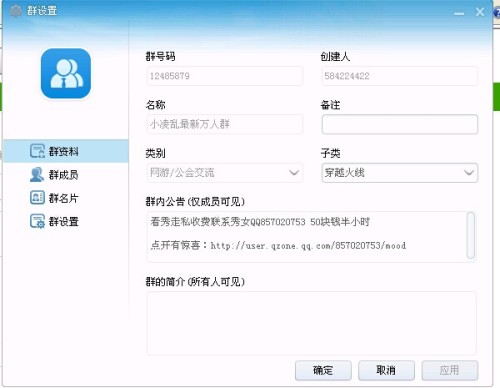Click the 应用 button

(x=450, y=370)
